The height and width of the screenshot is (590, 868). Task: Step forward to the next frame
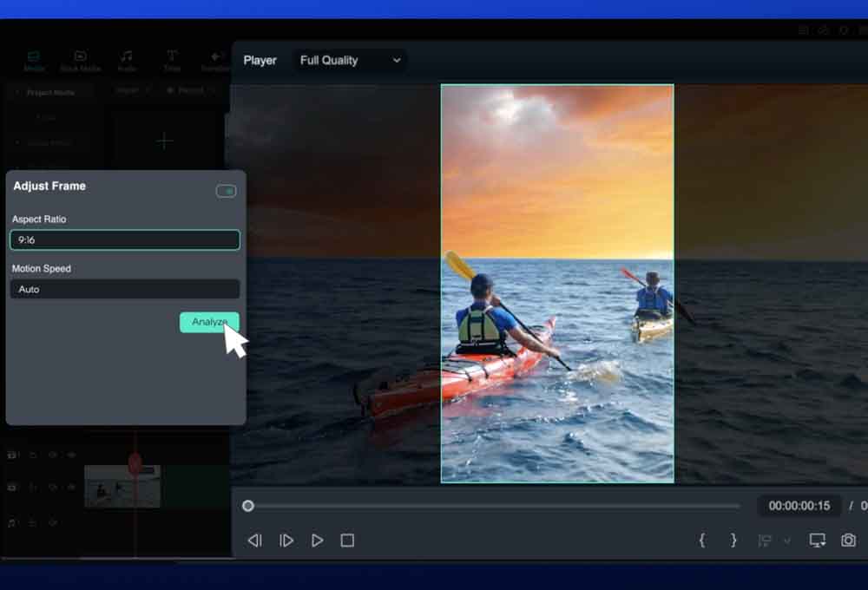click(286, 541)
